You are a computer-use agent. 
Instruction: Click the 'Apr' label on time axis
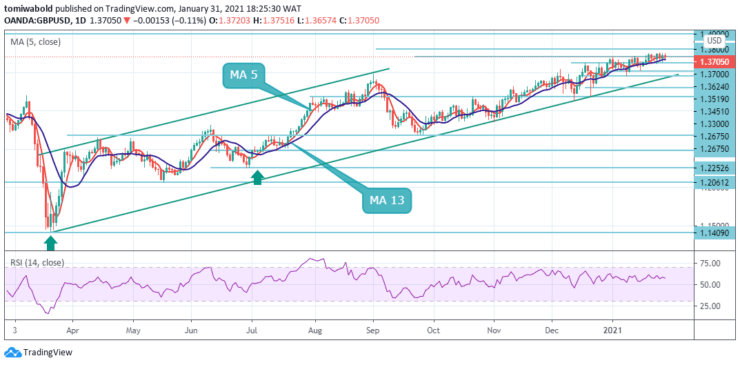[72, 331]
